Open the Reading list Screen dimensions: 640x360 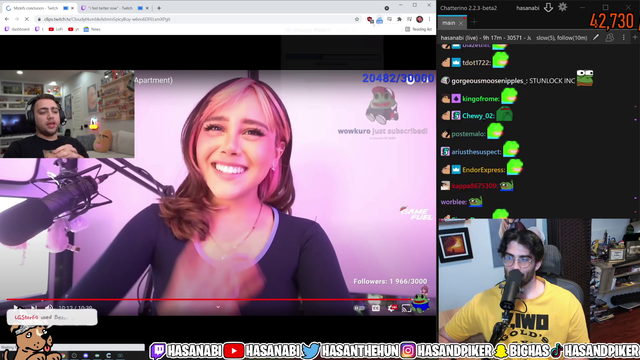click(x=418, y=29)
